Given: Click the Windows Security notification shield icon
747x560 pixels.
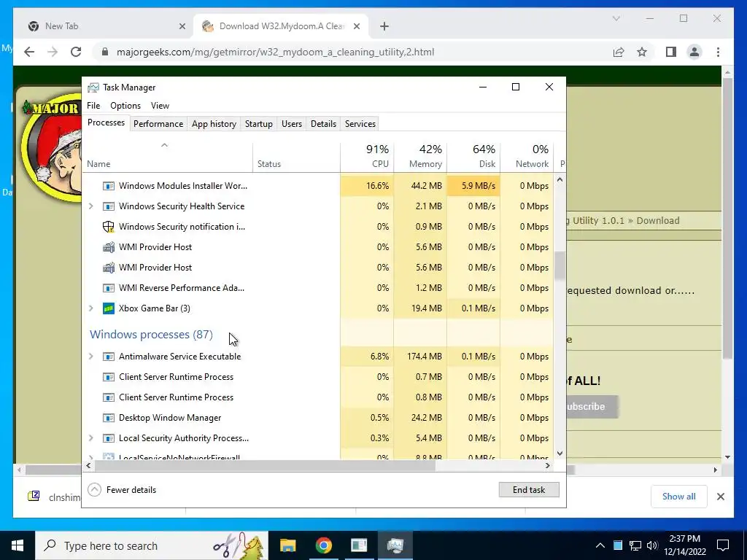Looking at the screenshot, I should [x=109, y=227].
